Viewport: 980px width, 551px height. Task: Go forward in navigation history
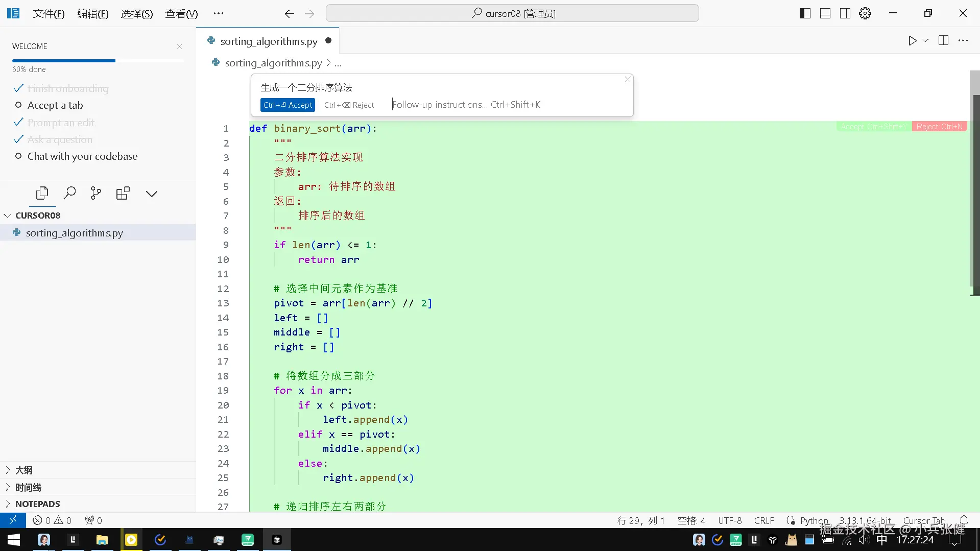[x=309, y=14]
